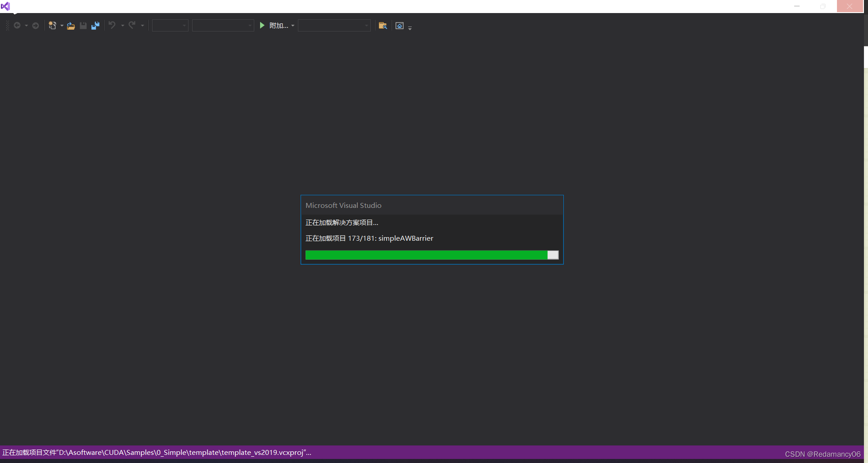Open the redo history dropdown
This screenshot has height=463, width=868.
[x=142, y=26]
